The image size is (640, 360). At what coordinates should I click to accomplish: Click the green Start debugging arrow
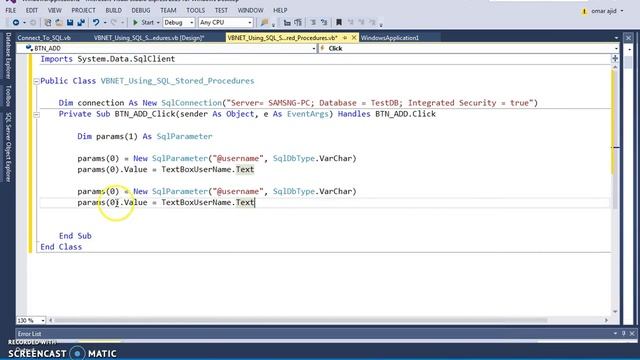(136, 22)
